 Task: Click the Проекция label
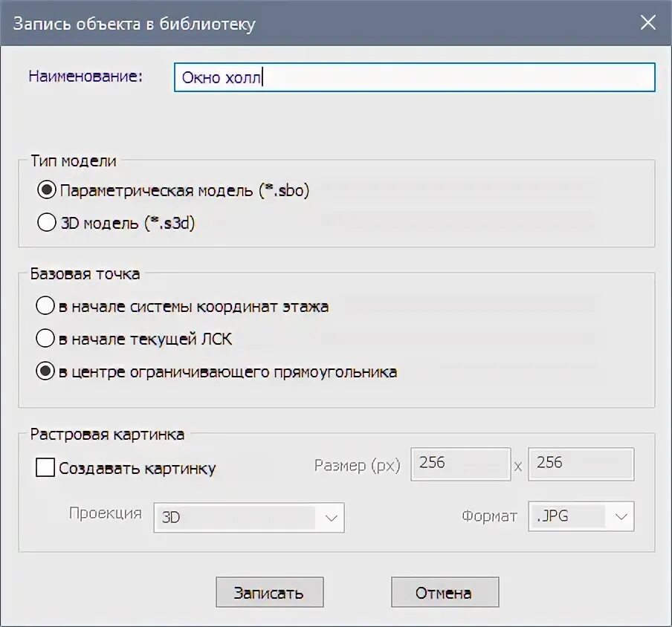pyautogui.click(x=106, y=513)
